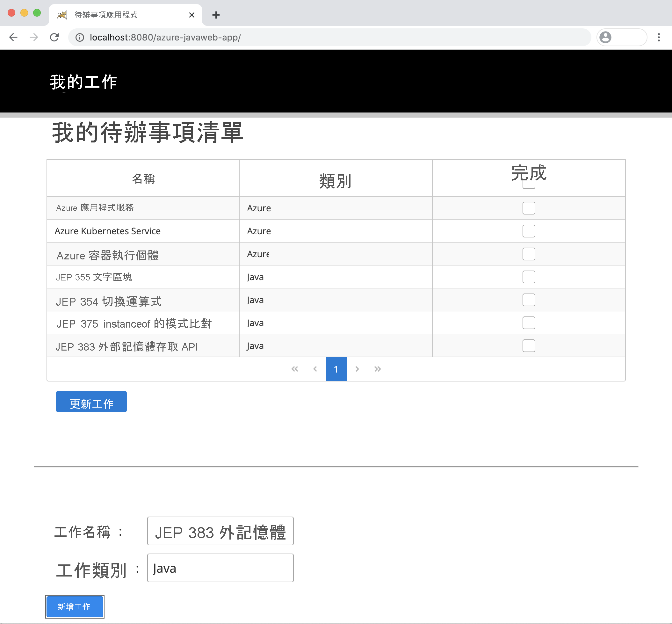Jump to the first page of the table
Screen dimensions: 672x624
pos(295,369)
